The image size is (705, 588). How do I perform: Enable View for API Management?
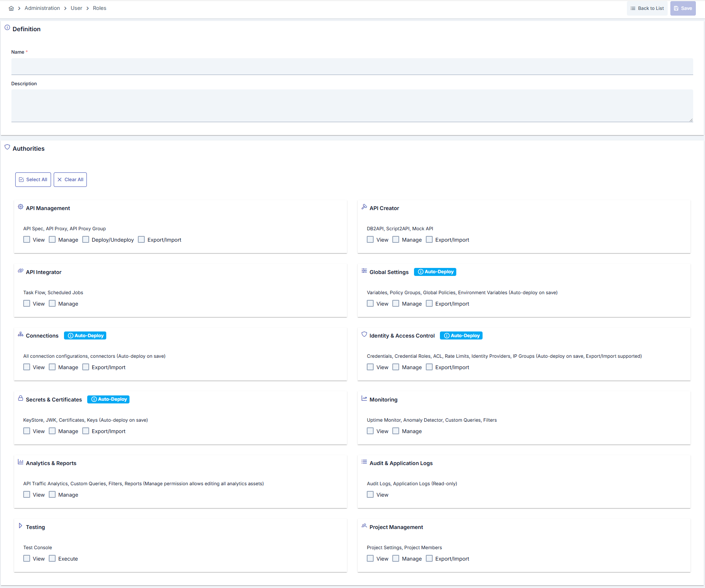tap(27, 239)
